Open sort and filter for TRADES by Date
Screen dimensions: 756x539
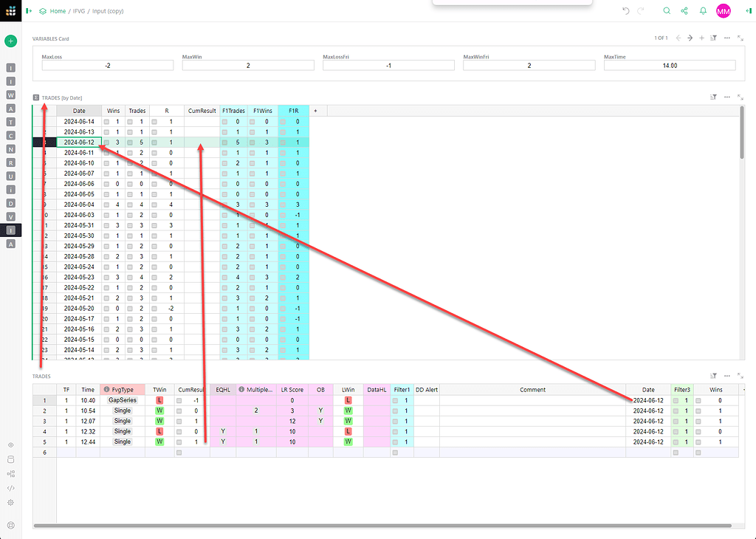[713, 97]
